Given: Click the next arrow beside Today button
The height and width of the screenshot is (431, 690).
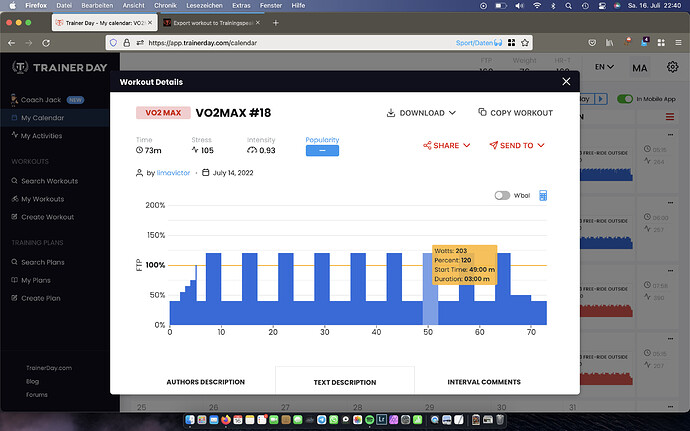Looking at the screenshot, I should pyautogui.click(x=601, y=99).
